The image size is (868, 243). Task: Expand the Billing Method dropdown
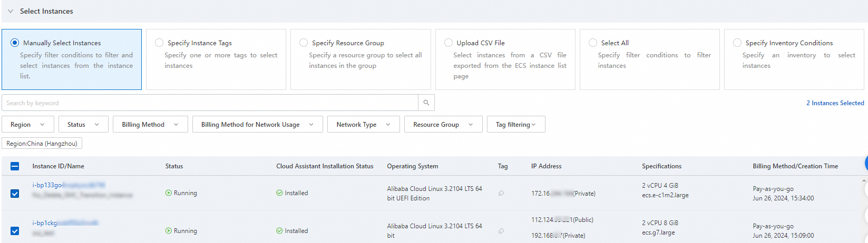coord(150,125)
